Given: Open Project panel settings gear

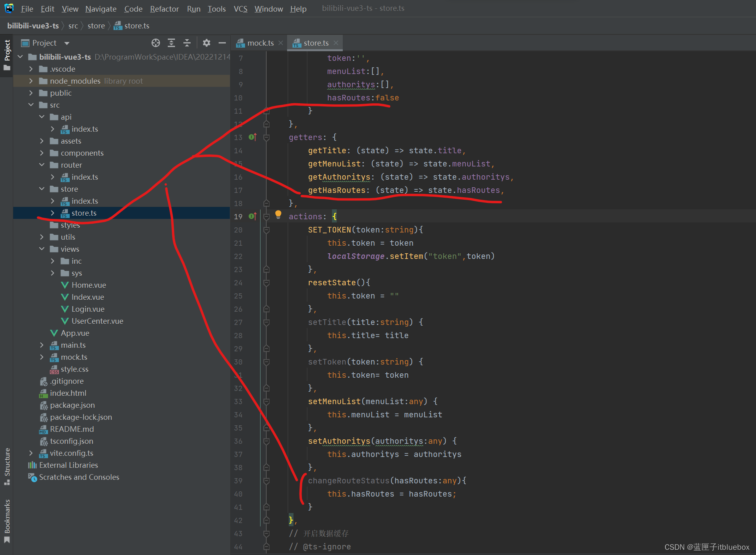Looking at the screenshot, I should click(207, 43).
